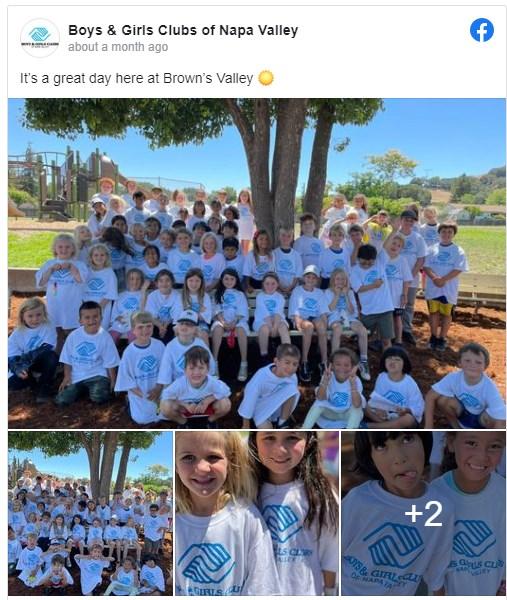Open Boys & Girls Clubs of Napa Valley page
This screenshot has width=507, height=600.
tap(183, 30)
